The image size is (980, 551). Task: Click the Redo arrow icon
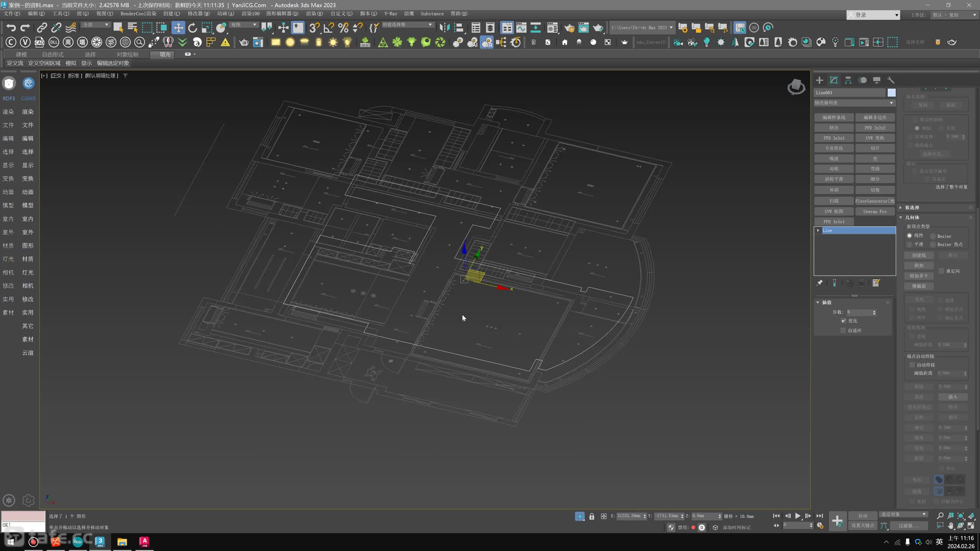[25, 28]
